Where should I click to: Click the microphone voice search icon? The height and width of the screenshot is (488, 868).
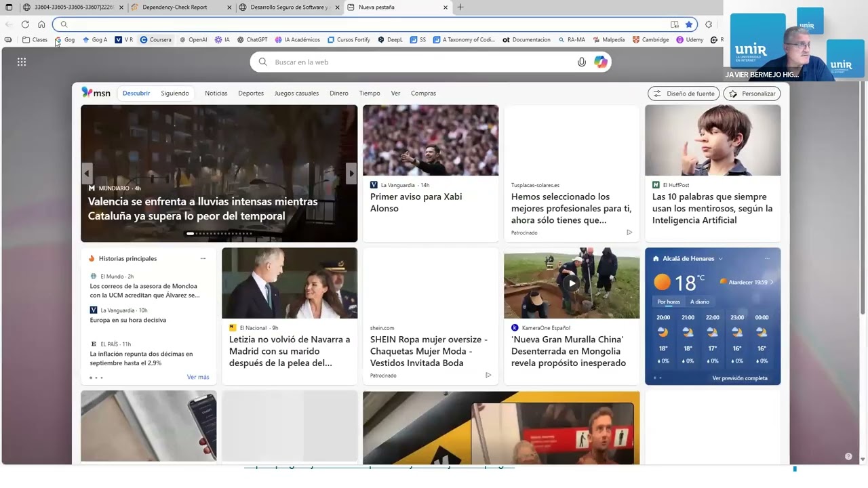[582, 62]
